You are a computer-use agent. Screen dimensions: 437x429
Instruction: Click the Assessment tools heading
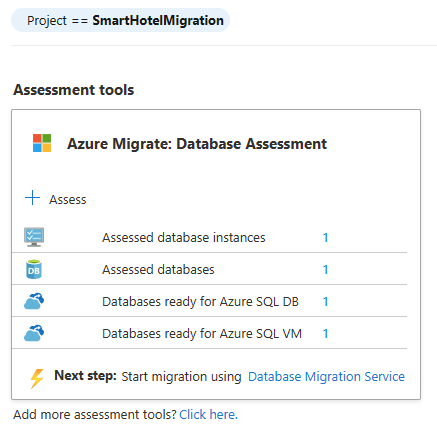(x=74, y=90)
